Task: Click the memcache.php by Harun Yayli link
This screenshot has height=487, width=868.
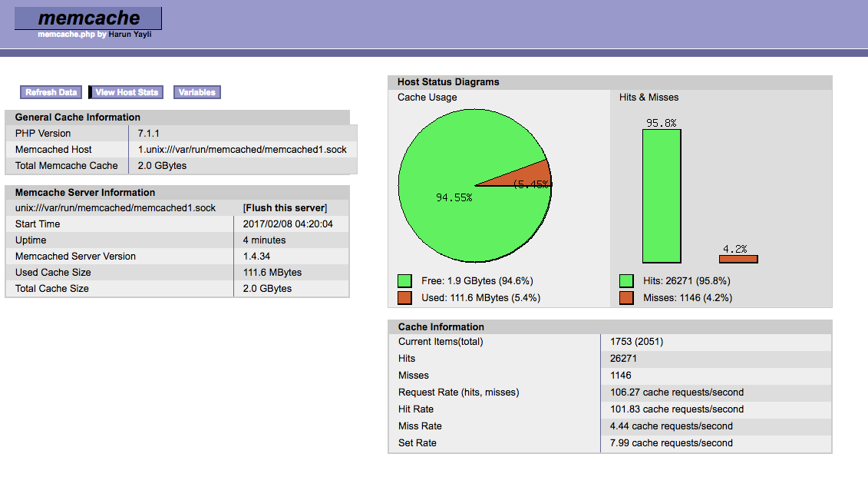Action: click(94, 35)
